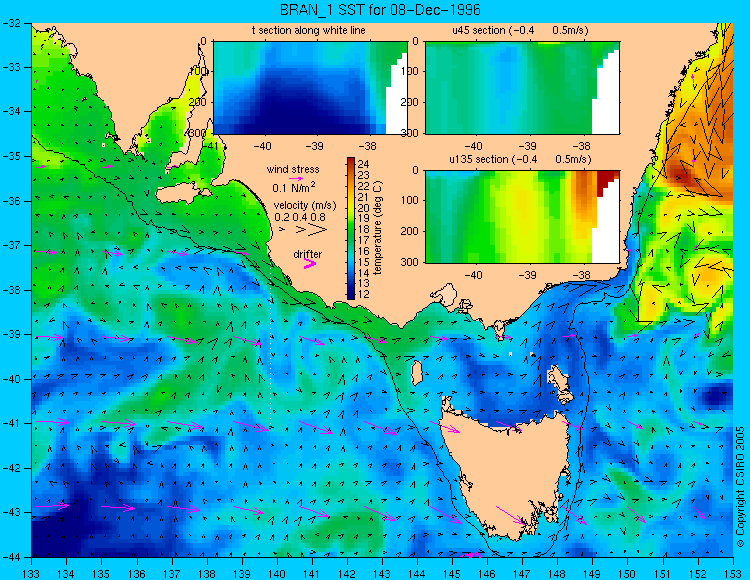The width and height of the screenshot is (750, 580).
Task: Click latitude axis label '-42'
Action: (x=11, y=468)
